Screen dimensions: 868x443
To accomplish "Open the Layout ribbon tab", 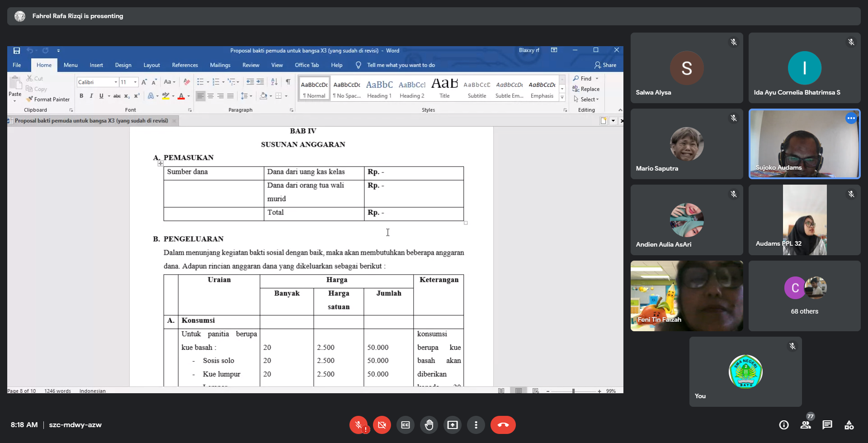I will 151,65.
